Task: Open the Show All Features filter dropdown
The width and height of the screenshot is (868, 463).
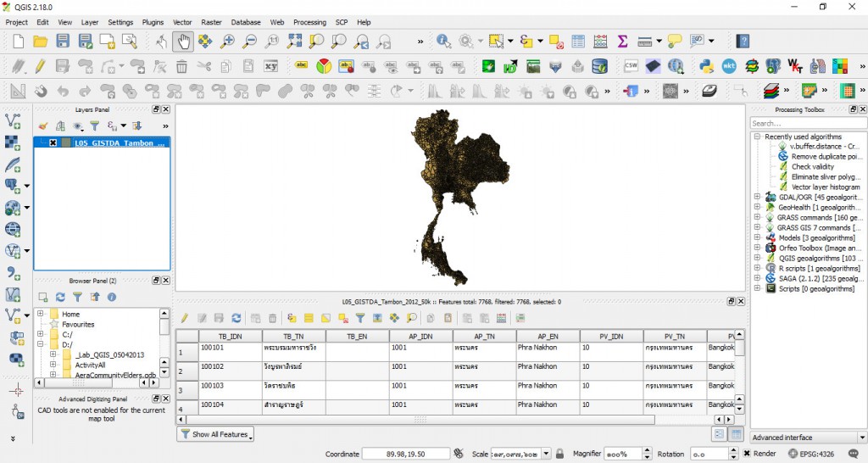Action: 216,434
